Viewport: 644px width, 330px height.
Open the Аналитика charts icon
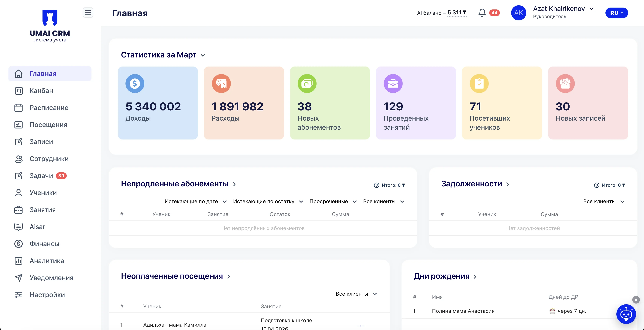coord(19,261)
